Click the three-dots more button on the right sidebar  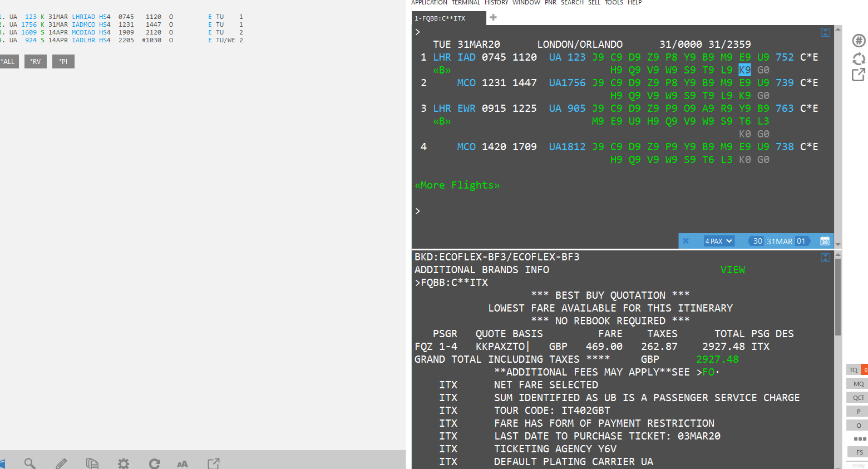pyautogui.click(x=860, y=439)
